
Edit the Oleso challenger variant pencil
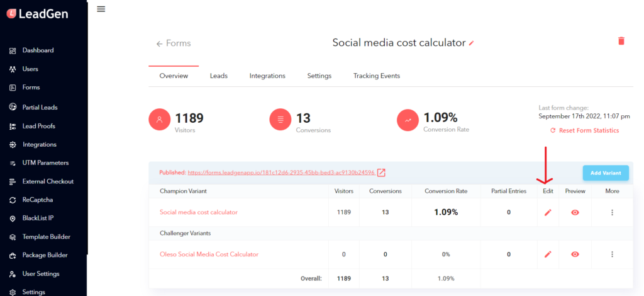click(548, 254)
